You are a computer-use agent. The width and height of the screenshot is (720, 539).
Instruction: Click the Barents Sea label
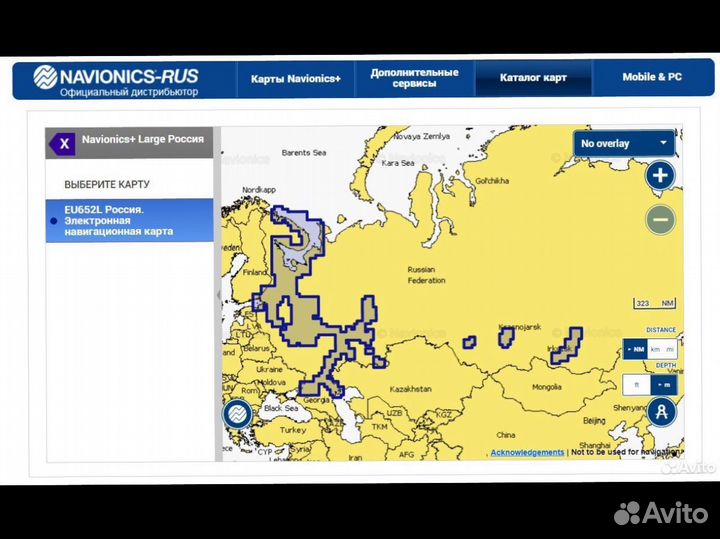tap(304, 152)
